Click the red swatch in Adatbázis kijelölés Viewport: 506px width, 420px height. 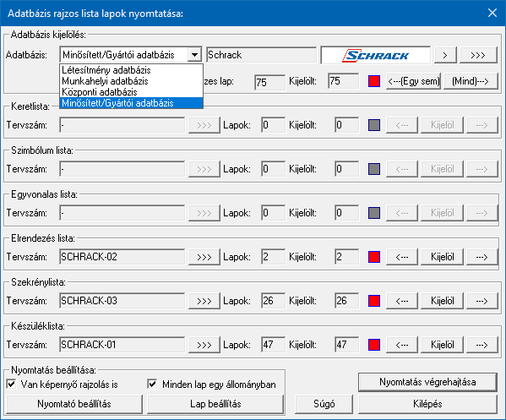pos(374,81)
